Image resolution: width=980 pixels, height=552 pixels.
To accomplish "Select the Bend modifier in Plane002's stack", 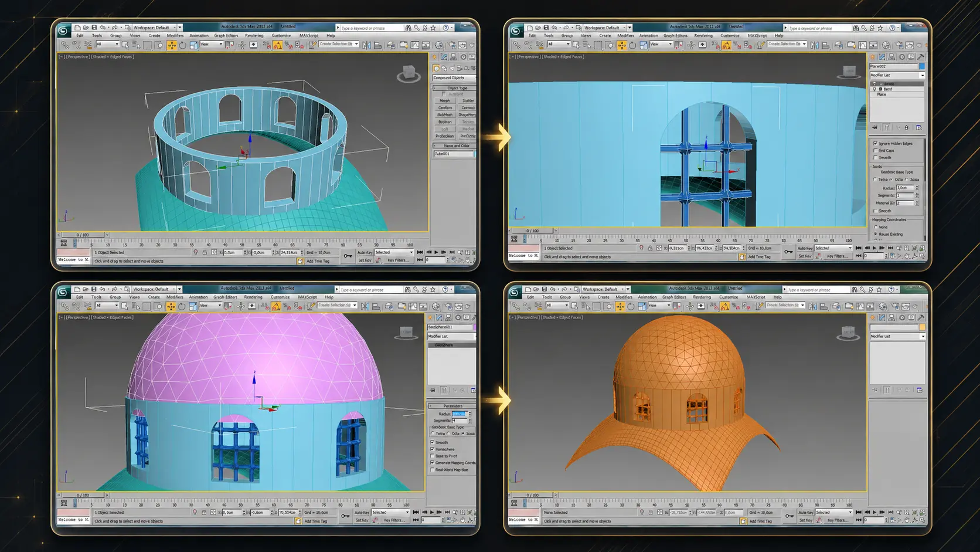I will tap(888, 89).
